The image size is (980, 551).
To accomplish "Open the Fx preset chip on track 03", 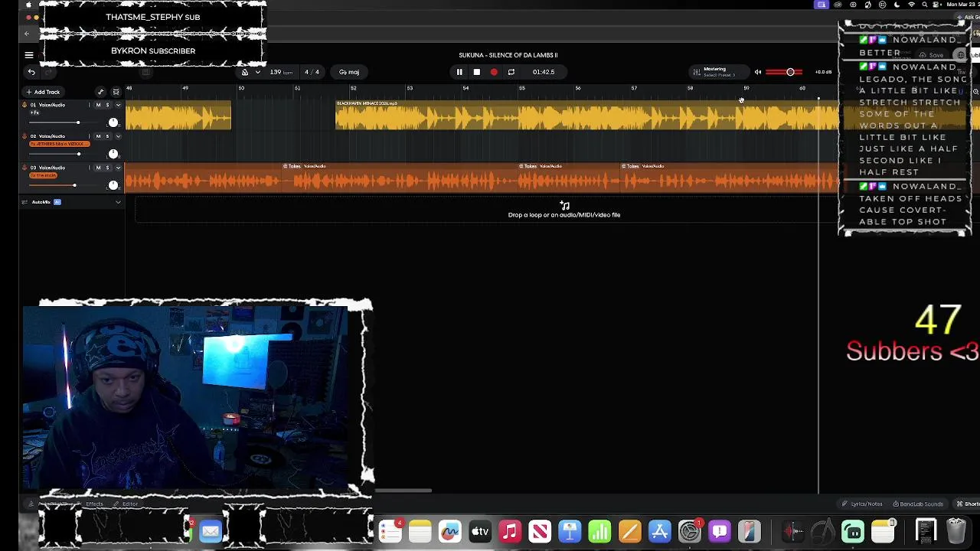I will tap(43, 175).
